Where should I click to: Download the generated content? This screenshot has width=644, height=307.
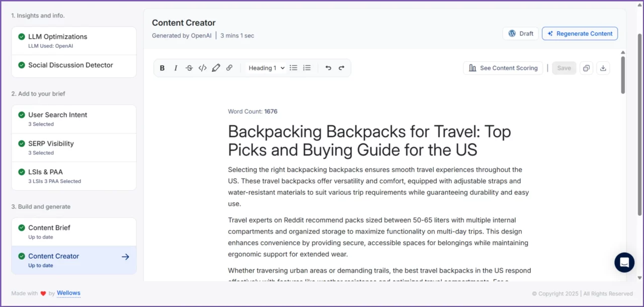pos(603,68)
